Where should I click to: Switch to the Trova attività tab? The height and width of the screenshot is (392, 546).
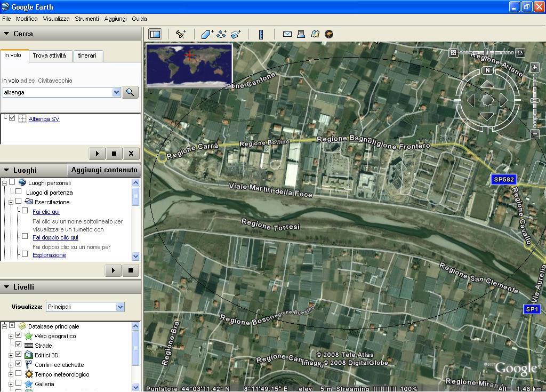pyautogui.click(x=49, y=55)
